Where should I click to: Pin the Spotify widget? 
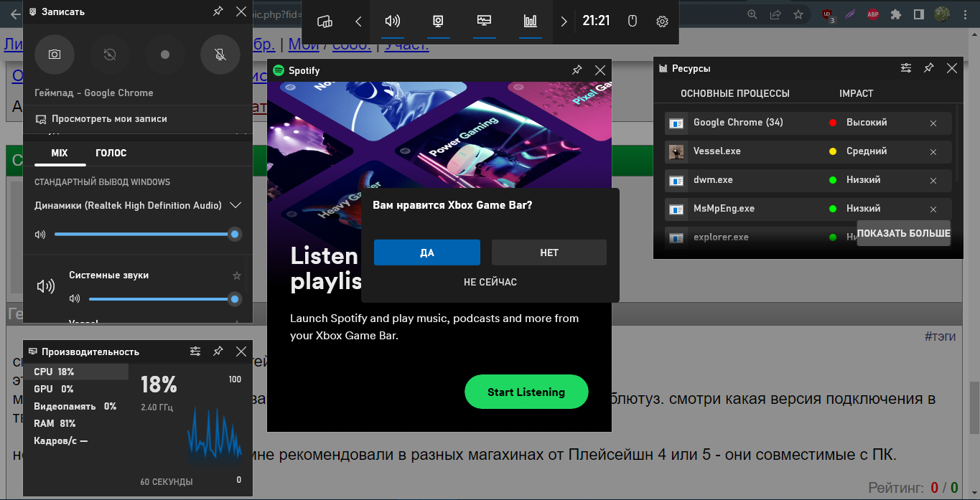coord(577,70)
